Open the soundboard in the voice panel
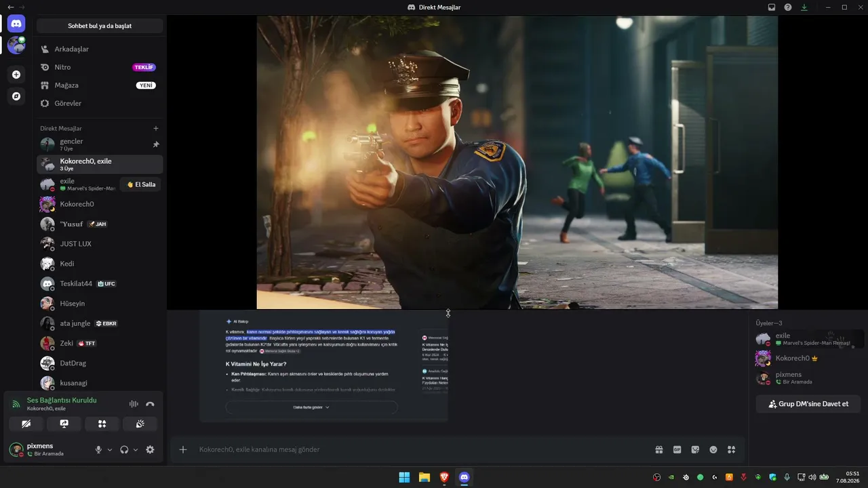 [140, 424]
